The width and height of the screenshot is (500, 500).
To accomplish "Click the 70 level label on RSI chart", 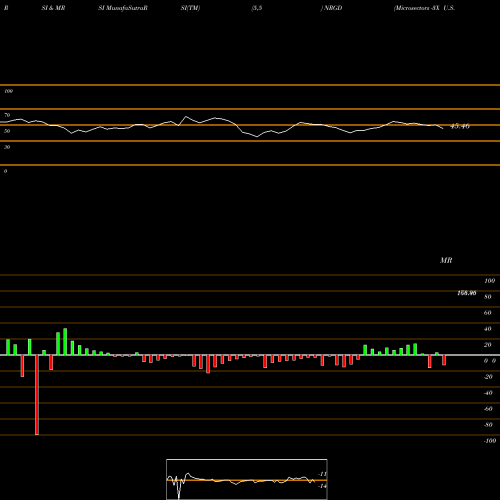I will point(7,115).
